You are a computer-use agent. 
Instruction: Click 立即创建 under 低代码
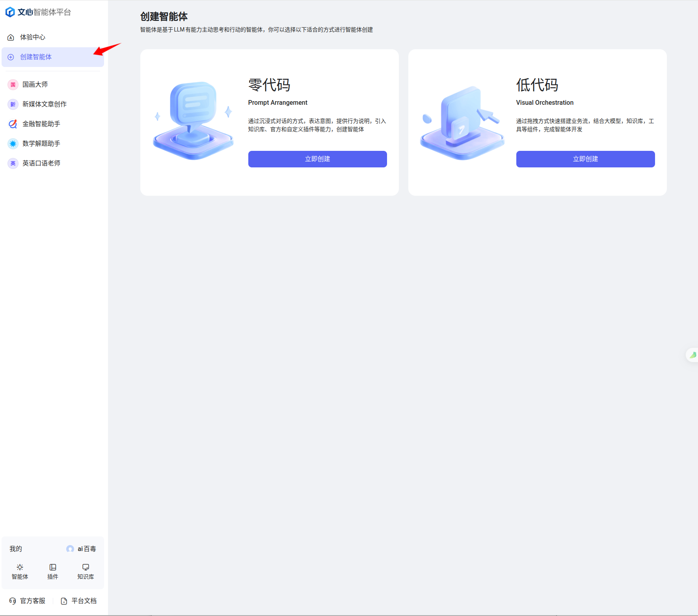(585, 159)
